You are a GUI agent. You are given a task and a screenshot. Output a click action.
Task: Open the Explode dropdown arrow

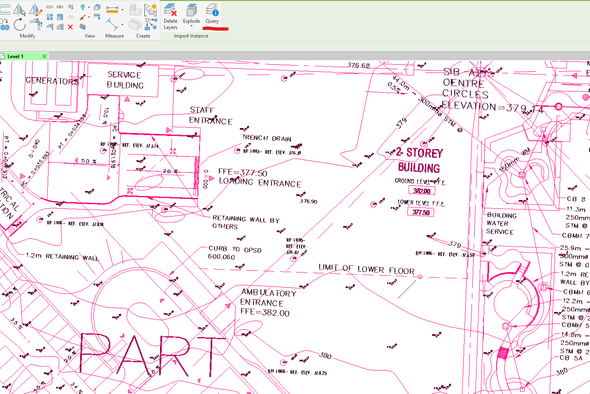coord(191,26)
